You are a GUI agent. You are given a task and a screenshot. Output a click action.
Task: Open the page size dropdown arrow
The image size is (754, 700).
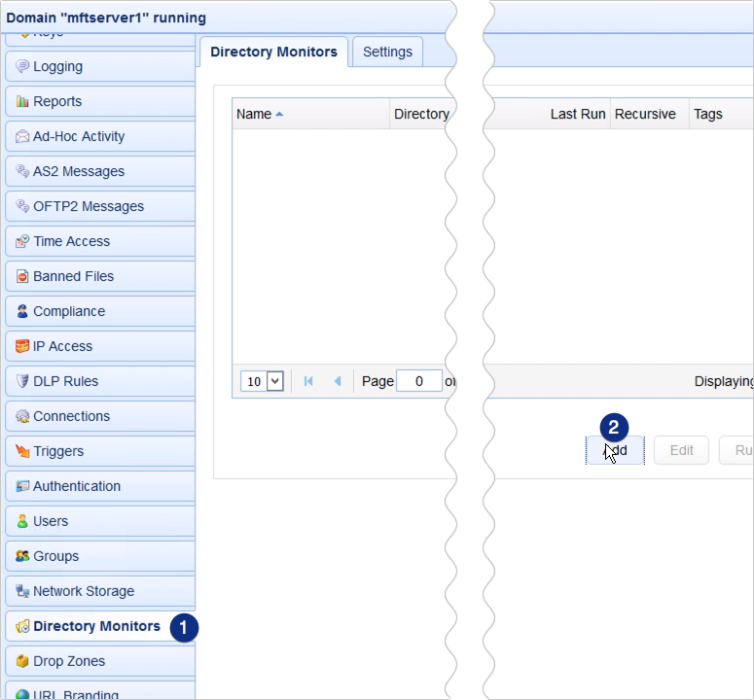275,381
